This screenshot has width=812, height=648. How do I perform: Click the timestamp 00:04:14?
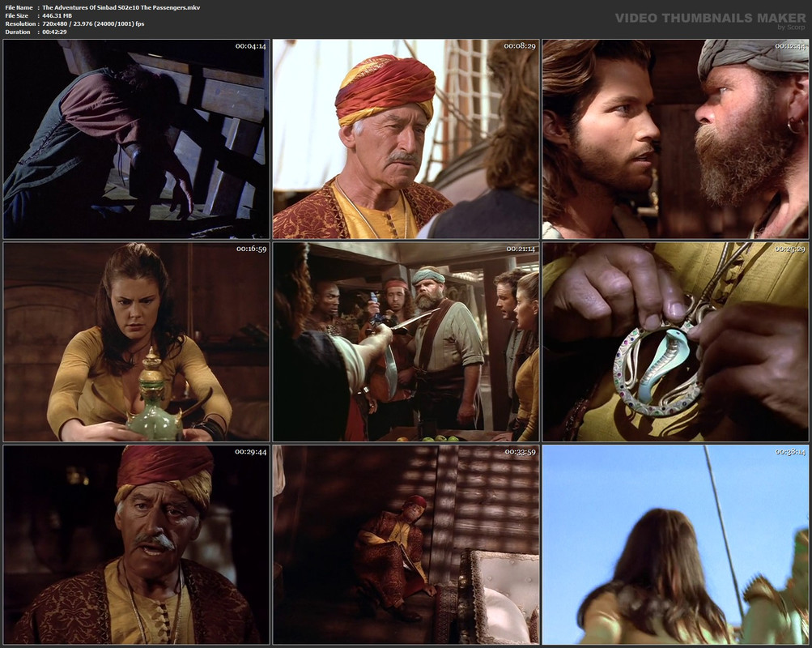click(x=251, y=46)
